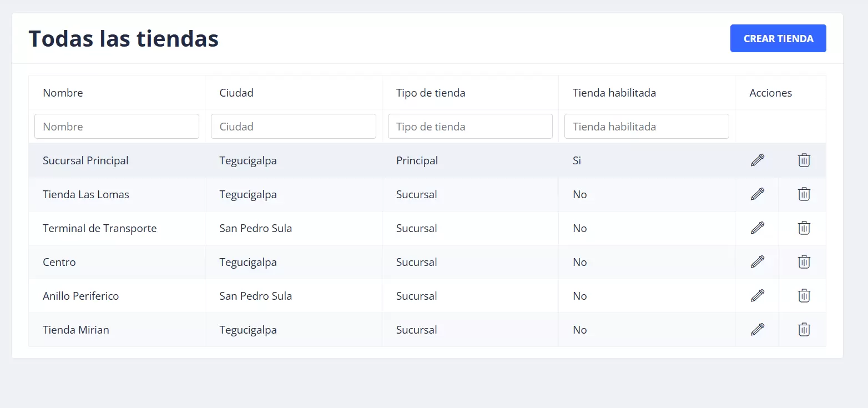Delete the Anillo Periferico store
The width and height of the screenshot is (868, 408).
[x=804, y=296]
